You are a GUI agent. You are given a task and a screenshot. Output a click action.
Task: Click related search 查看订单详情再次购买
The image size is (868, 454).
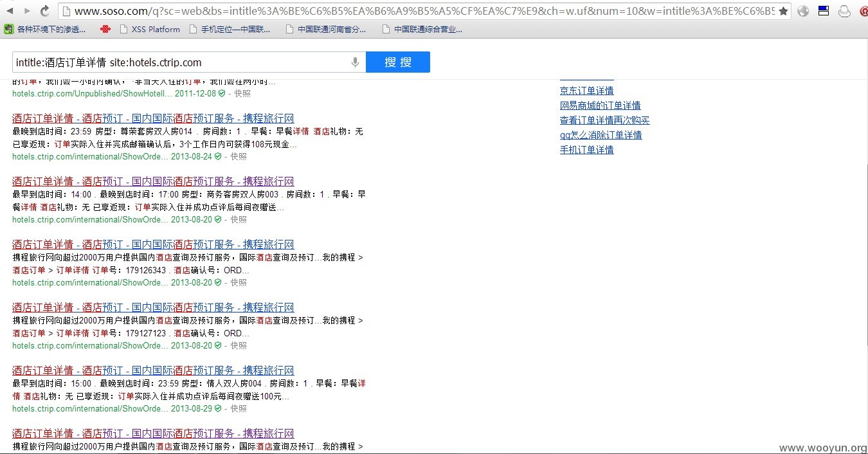click(604, 120)
